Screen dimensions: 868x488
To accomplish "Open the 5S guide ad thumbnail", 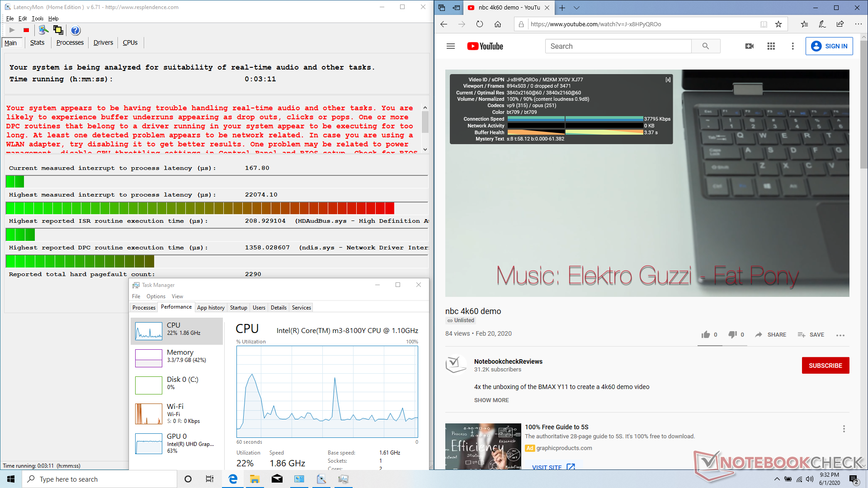I will point(483,446).
